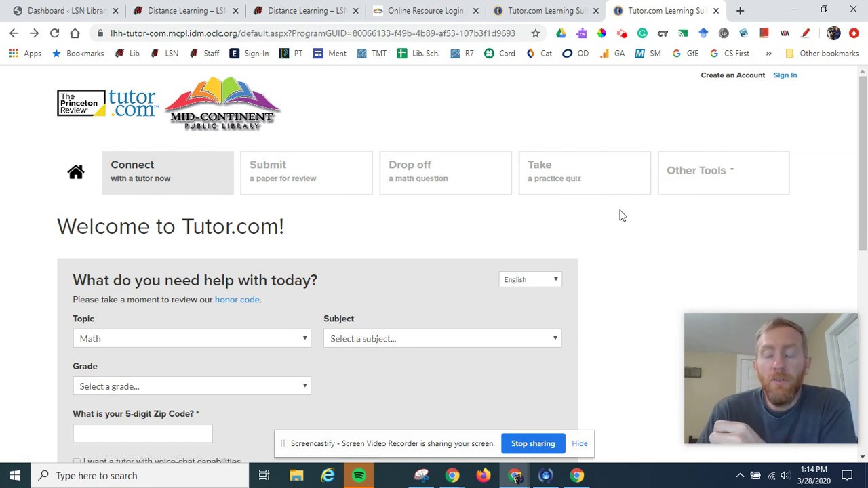Open the Bookmarks star folder
This screenshot has height=488, width=868.
tap(78, 53)
